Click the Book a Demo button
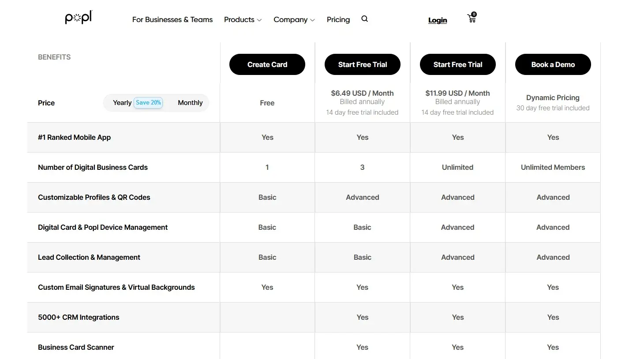Image resolution: width=644 pixels, height=359 pixels. click(553, 64)
